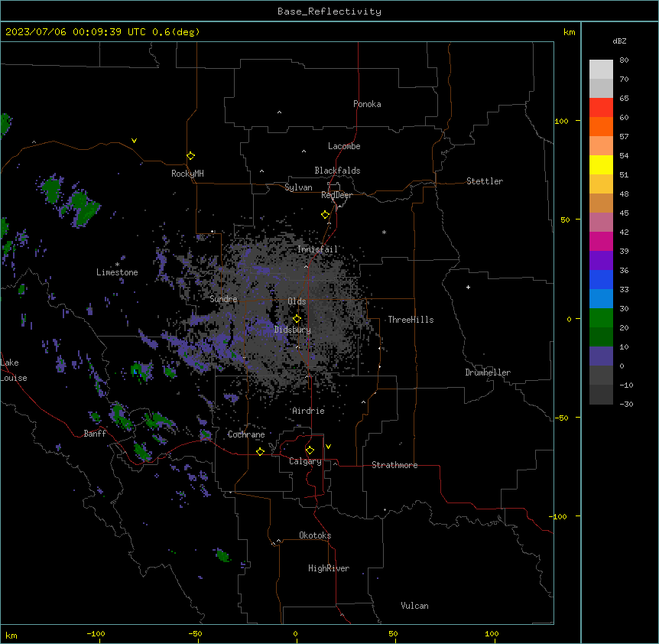Click the km unit label on the horizontal axis

(11, 636)
